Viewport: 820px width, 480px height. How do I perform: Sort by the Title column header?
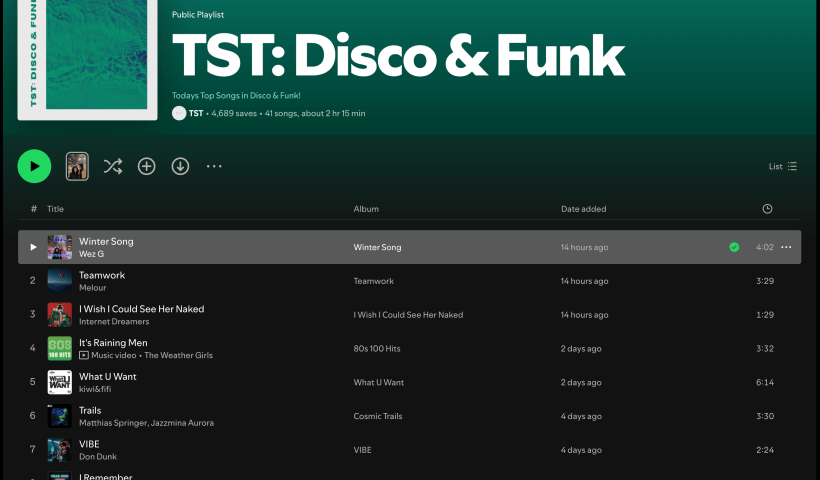(x=55, y=209)
